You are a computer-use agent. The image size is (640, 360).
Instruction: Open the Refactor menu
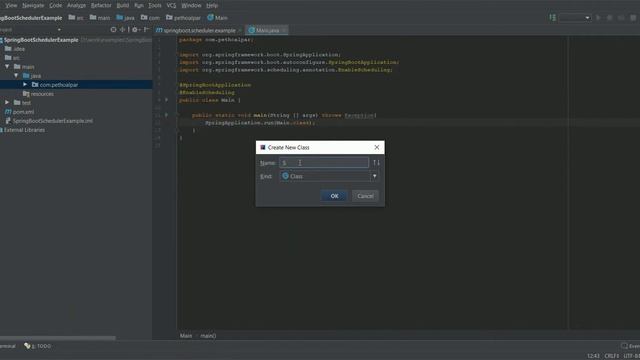(101, 5)
